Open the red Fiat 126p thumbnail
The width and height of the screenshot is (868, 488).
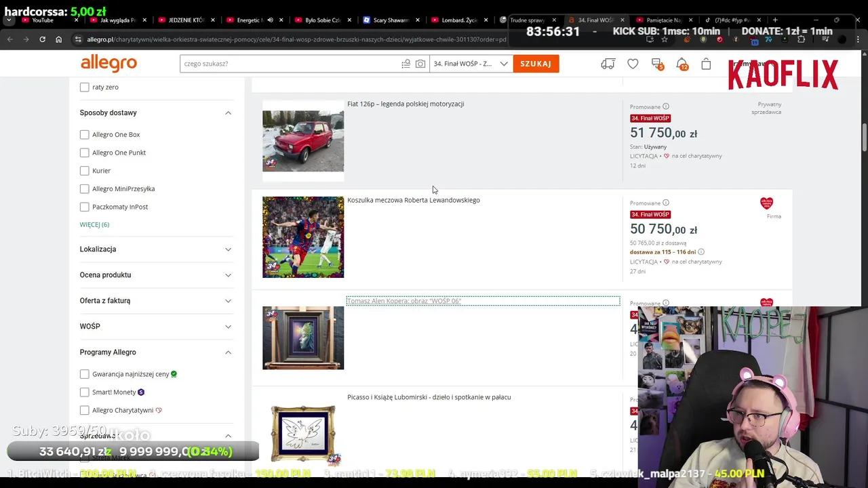(x=303, y=140)
